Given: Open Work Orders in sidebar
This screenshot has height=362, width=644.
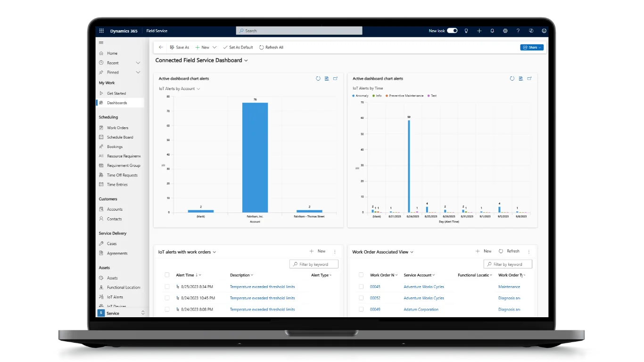Looking at the screenshot, I should pyautogui.click(x=117, y=128).
